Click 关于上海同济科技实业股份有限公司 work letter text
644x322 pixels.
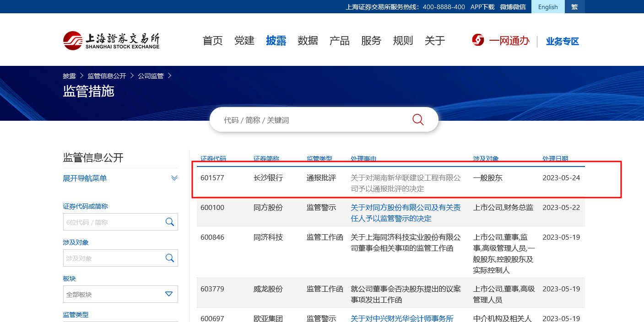pos(406,242)
